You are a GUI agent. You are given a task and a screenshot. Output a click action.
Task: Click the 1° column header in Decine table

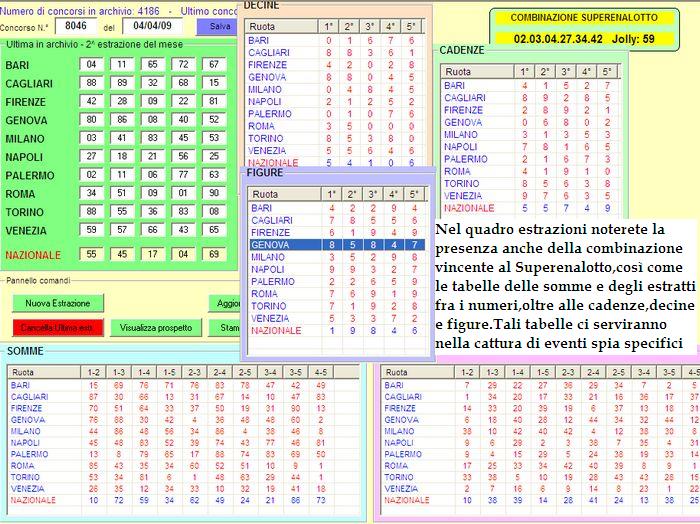pos(329,27)
